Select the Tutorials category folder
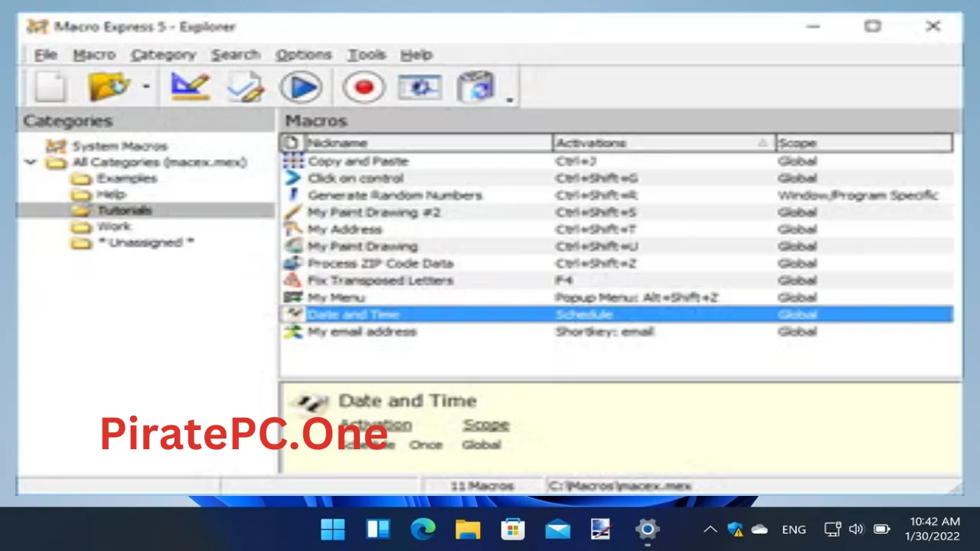Screen dimensions: 980x551 click(124, 210)
